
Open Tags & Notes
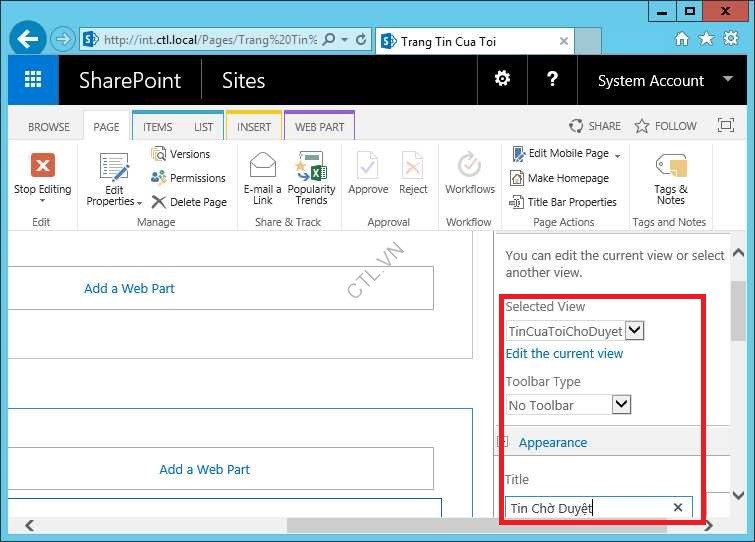pyautogui.click(x=670, y=167)
